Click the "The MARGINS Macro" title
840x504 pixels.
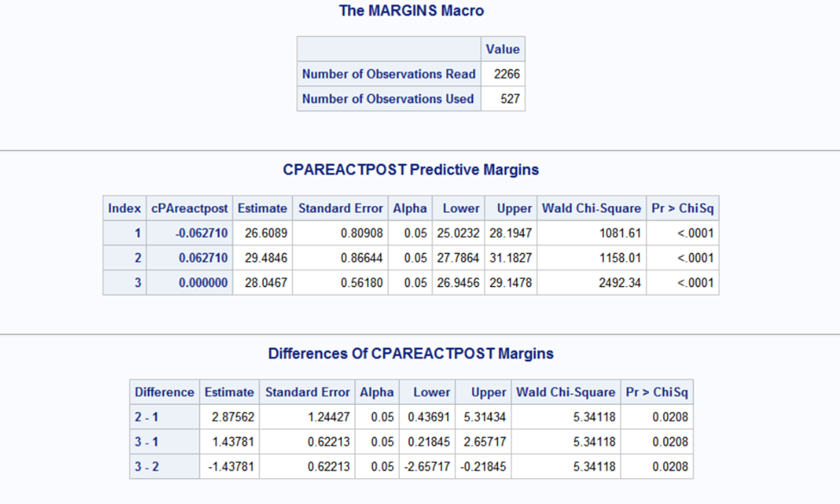point(411,10)
